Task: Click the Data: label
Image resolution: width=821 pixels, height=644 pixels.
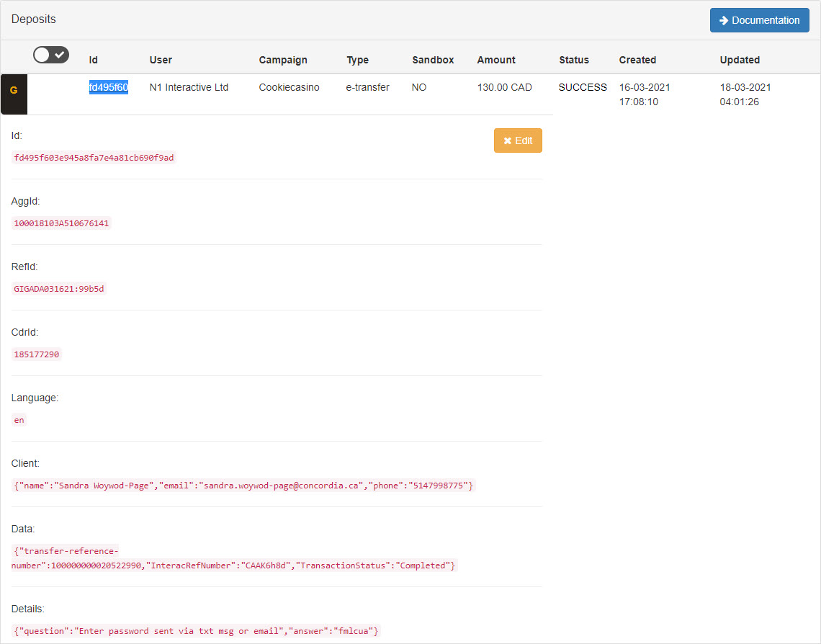Action: (23, 529)
